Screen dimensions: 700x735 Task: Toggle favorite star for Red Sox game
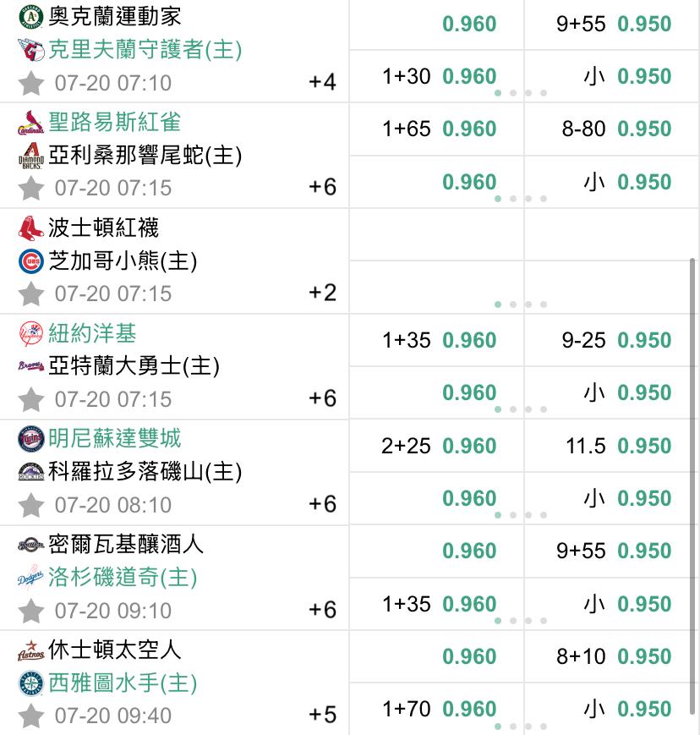[x=31, y=293]
